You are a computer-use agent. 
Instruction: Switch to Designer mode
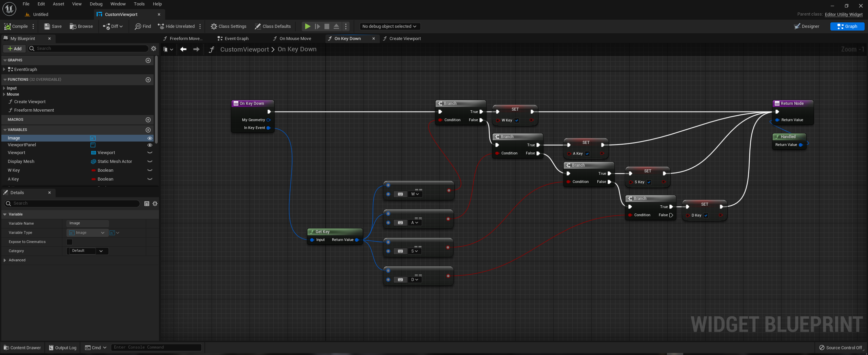point(807,26)
